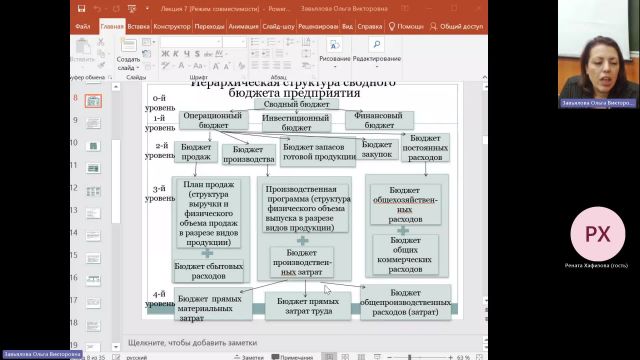Toggle align text left
This screenshot has width=640, height=360.
tap(255, 66)
